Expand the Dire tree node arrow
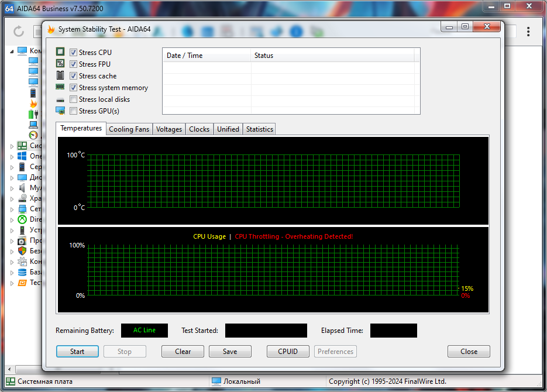 point(12,220)
